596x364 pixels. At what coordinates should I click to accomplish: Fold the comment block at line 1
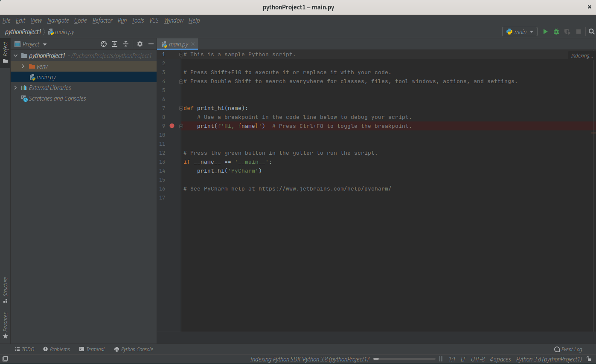click(x=181, y=55)
